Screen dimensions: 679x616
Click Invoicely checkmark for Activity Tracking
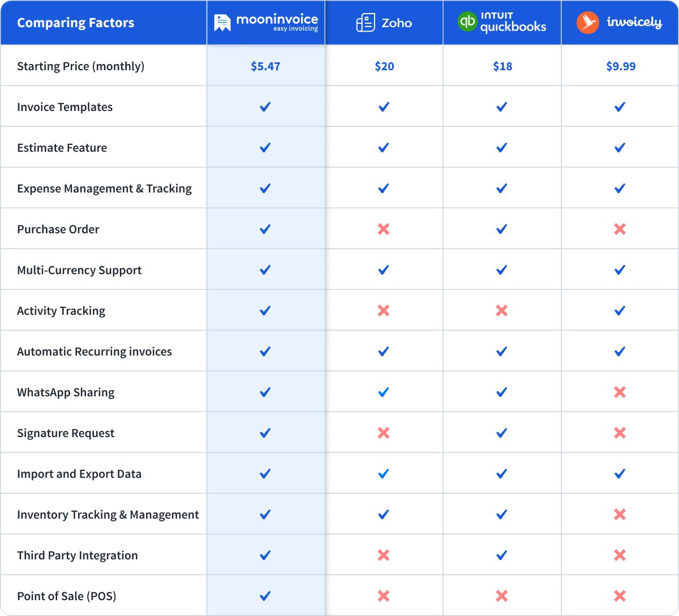click(x=620, y=311)
